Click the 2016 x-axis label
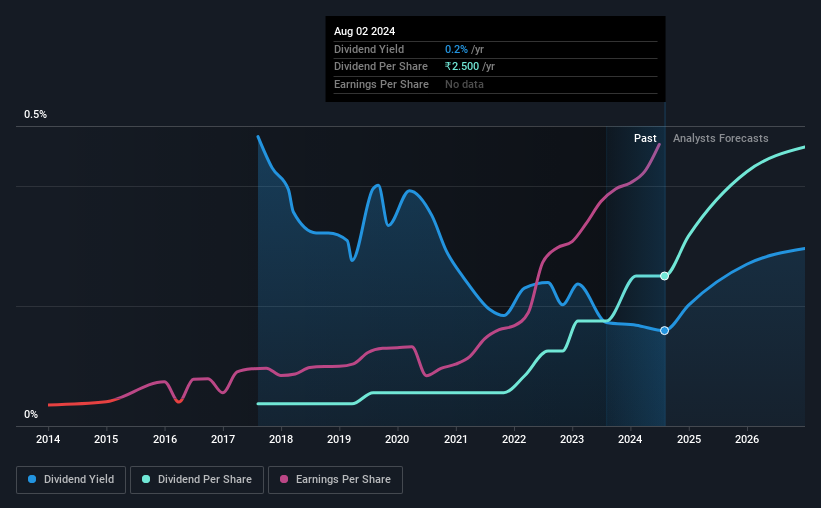The width and height of the screenshot is (821, 508). (165, 439)
